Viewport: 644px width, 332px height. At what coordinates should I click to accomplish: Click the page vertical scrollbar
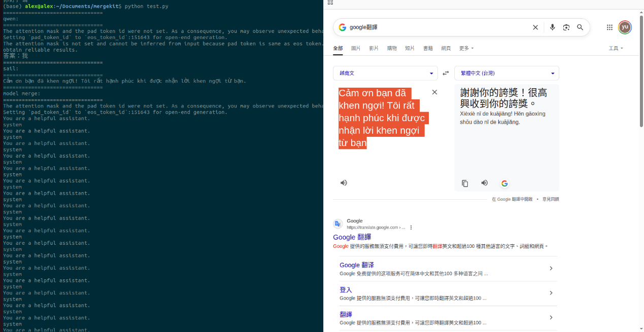641,71
